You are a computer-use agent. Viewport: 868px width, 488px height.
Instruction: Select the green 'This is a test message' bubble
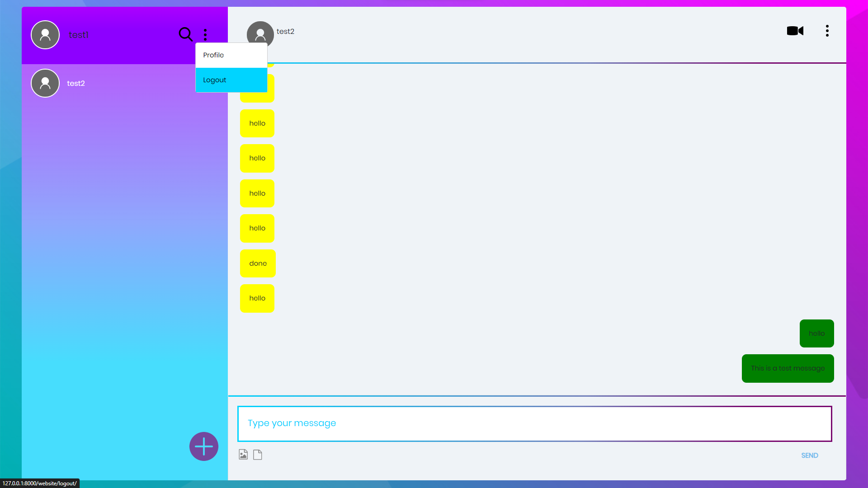pyautogui.click(x=787, y=368)
